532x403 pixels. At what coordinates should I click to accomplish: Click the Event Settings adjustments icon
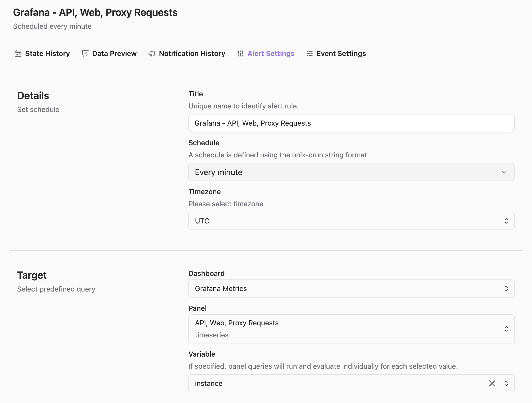310,53
